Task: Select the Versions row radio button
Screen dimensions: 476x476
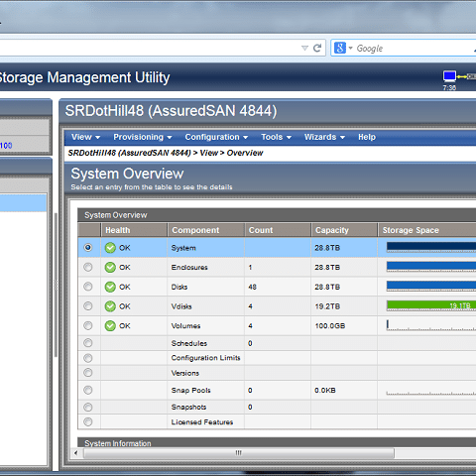Action: 88,373
